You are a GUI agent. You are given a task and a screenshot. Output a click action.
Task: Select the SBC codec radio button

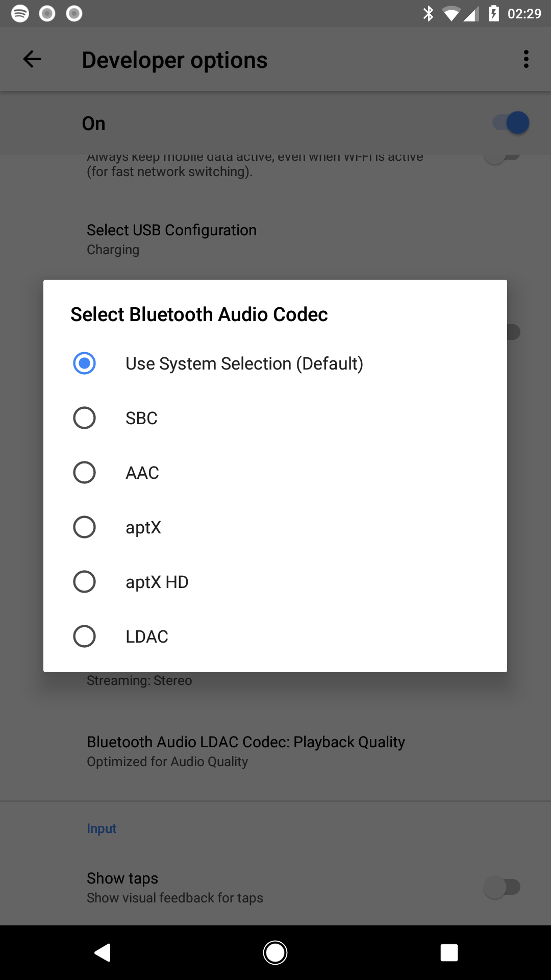click(x=85, y=418)
